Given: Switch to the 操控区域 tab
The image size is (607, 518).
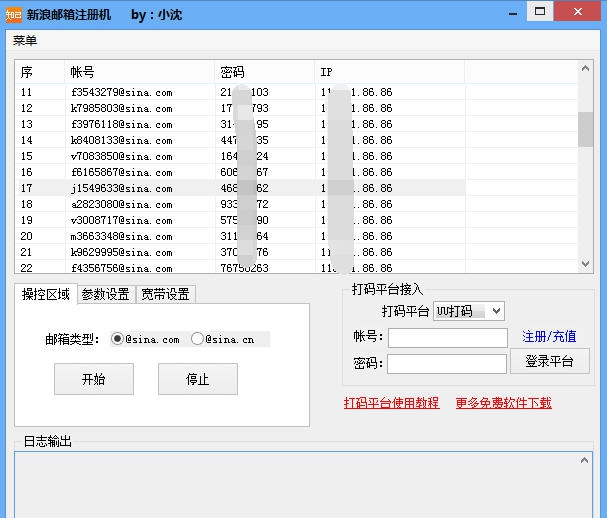Looking at the screenshot, I should coord(46,295).
